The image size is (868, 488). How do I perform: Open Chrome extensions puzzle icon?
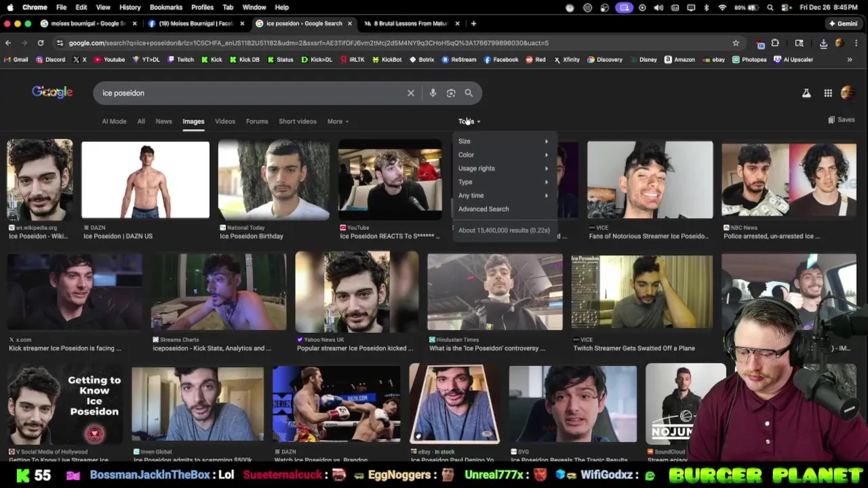(775, 43)
